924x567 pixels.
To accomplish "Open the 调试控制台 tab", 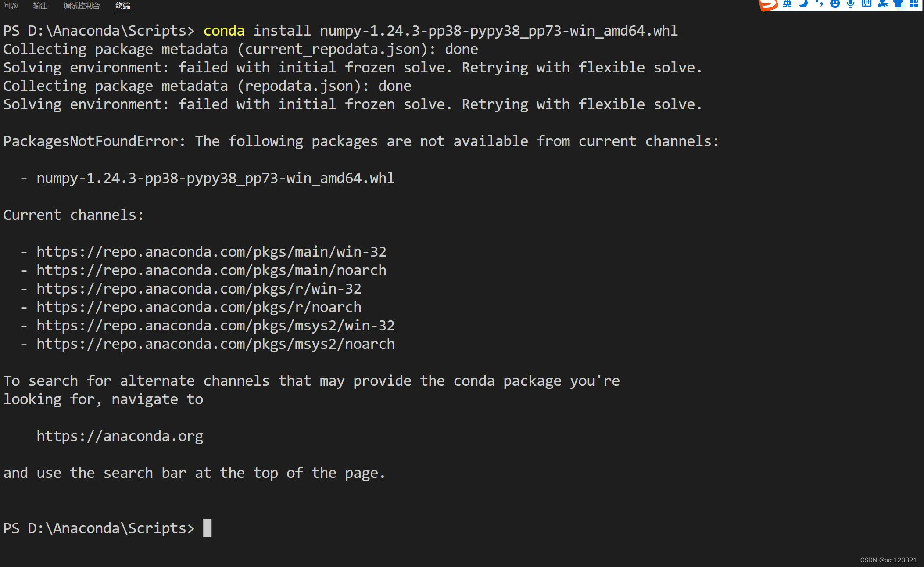I will [82, 6].
